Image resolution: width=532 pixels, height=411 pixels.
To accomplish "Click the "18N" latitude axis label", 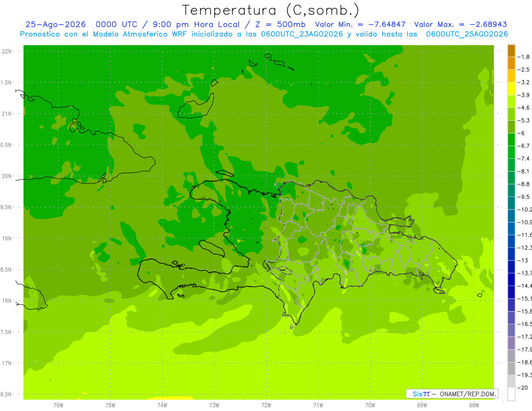I will 6,301.
